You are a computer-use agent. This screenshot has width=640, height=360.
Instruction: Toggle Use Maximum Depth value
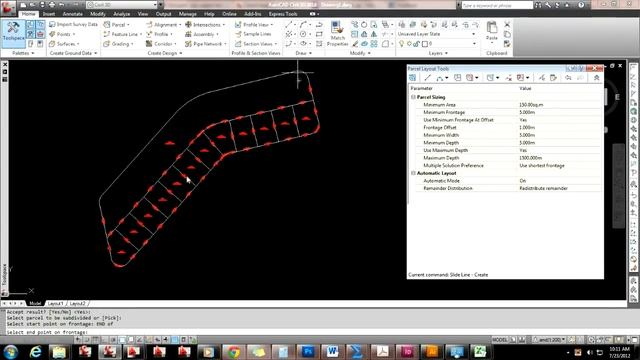click(x=559, y=150)
